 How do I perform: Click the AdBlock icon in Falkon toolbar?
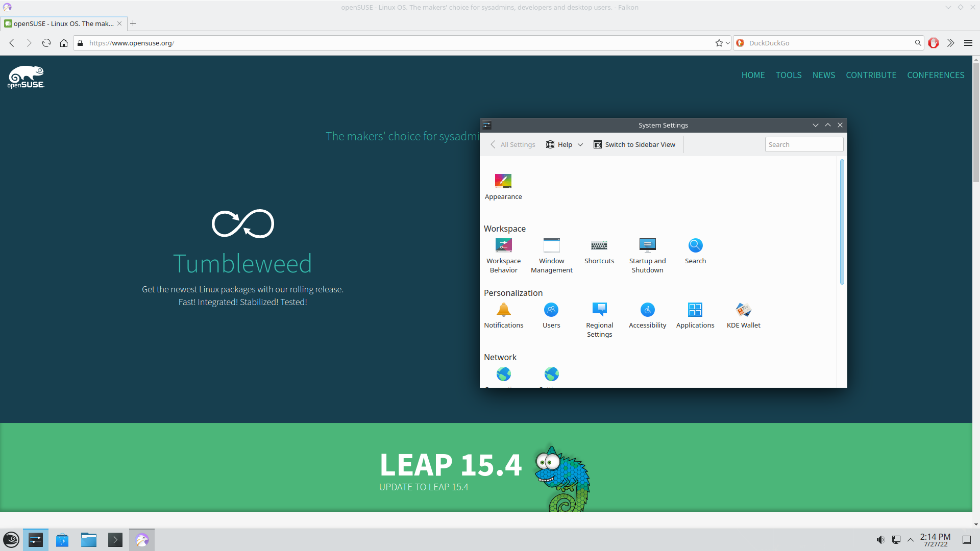(934, 43)
